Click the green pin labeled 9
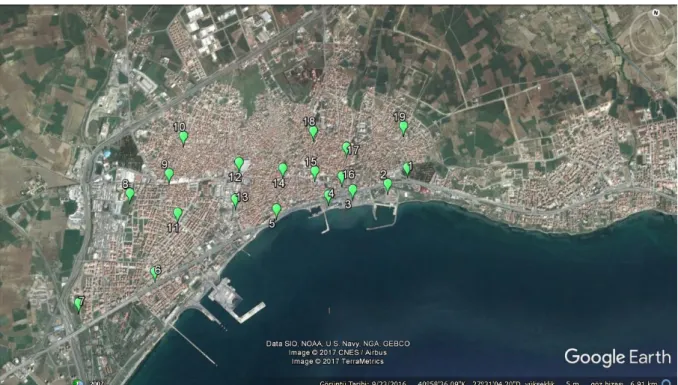This screenshot has width=678, height=385. tap(169, 175)
